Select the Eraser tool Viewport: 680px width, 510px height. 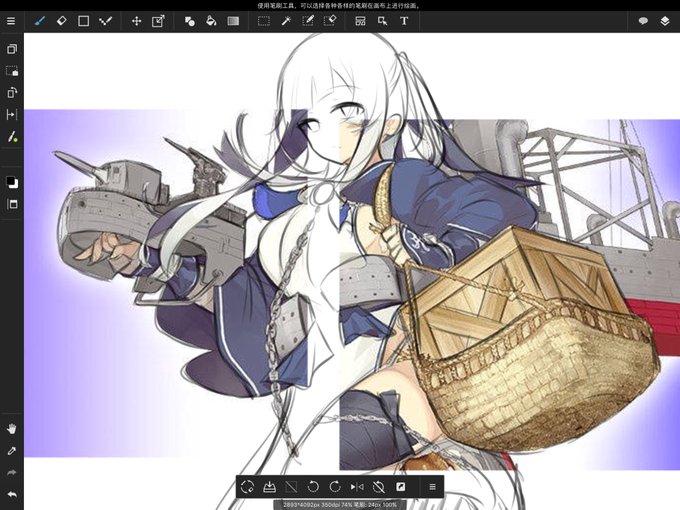pyautogui.click(x=62, y=21)
